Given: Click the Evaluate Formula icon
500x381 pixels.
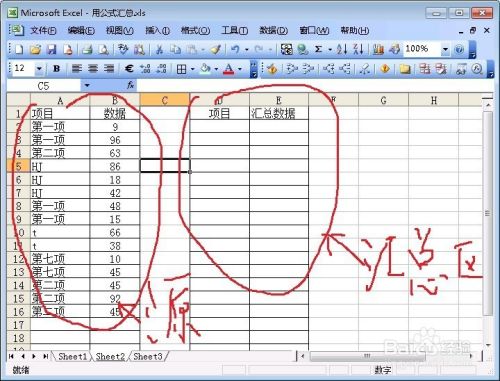Looking at the screenshot, I should tap(477, 69).
